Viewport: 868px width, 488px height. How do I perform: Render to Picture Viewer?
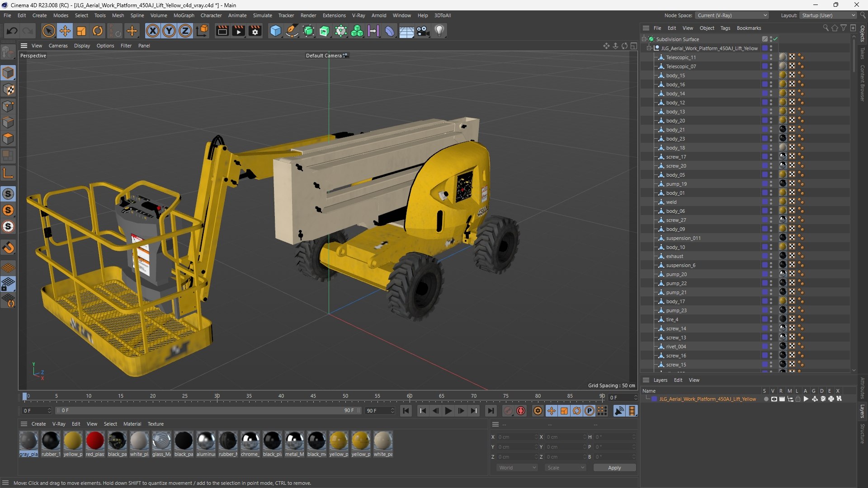(x=238, y=31)
